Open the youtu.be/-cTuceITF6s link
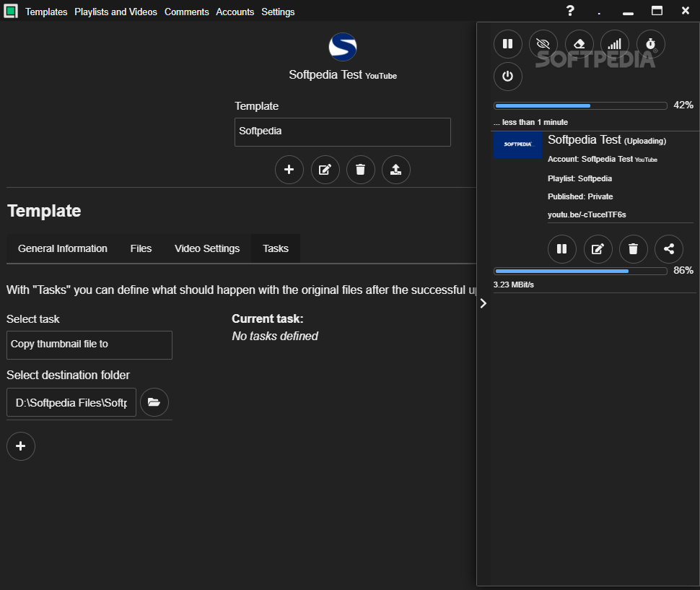 [x=587, y=214]
